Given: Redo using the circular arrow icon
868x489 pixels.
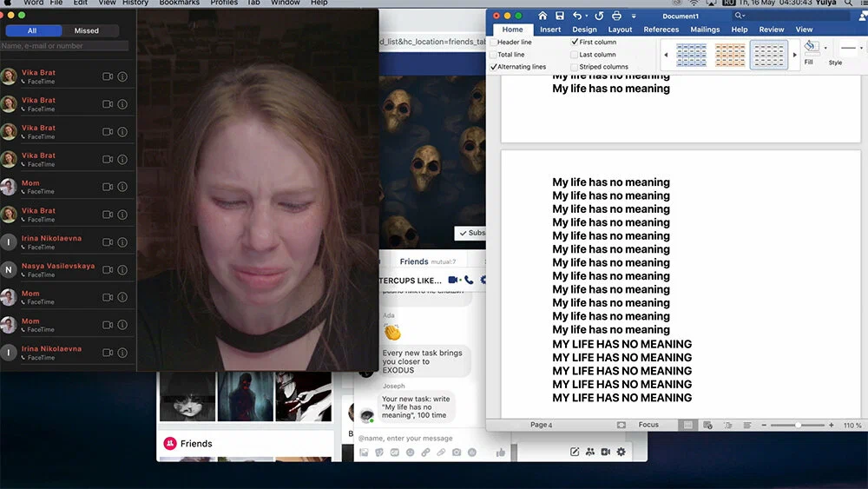Looking at the screenshot, I should point(598,16).
